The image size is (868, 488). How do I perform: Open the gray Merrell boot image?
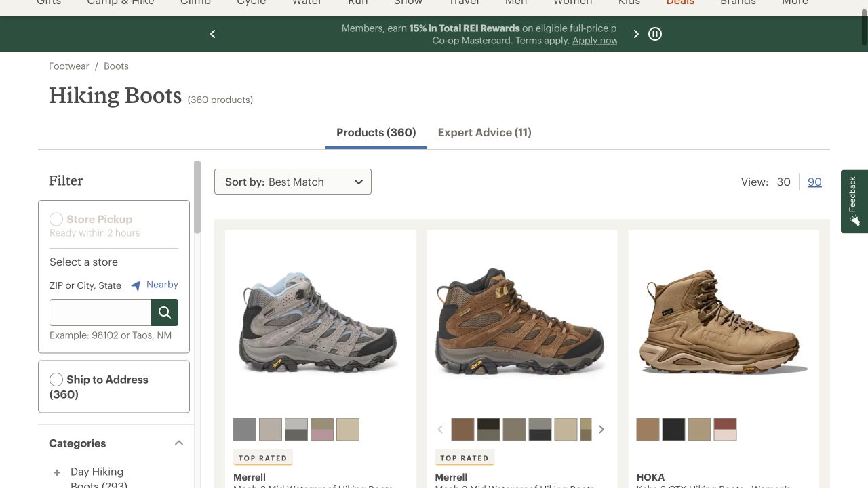(321, 322)
